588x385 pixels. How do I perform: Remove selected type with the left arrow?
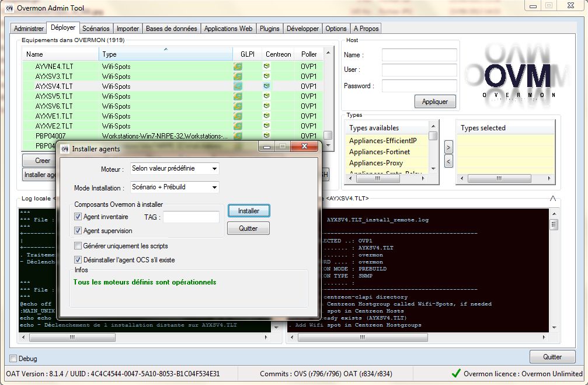448,162
